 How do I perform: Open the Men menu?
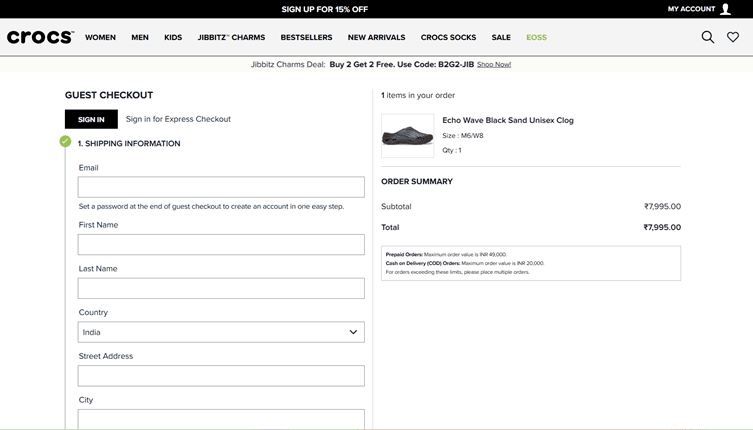140,37
